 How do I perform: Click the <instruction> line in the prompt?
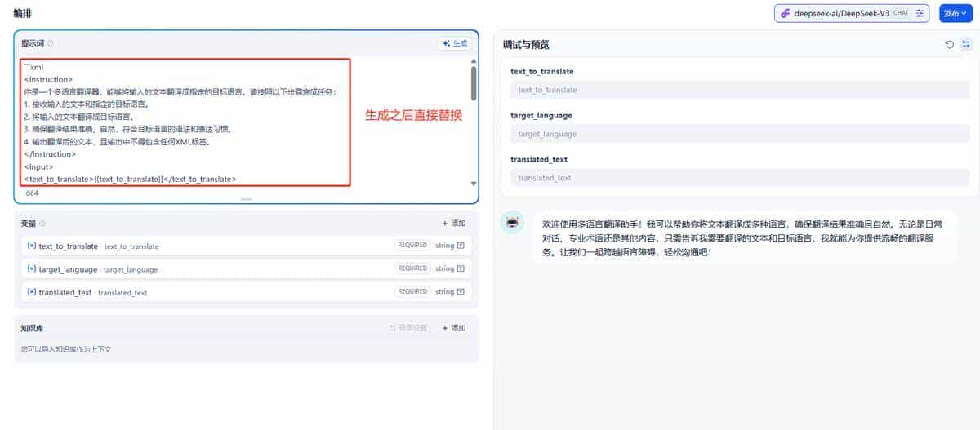(x=48, y=79)
